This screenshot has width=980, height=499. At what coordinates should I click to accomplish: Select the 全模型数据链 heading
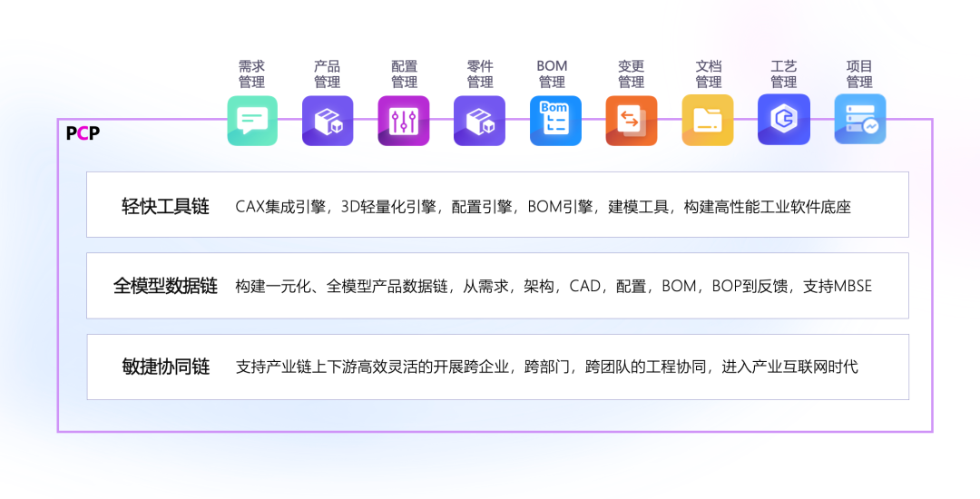166,286
